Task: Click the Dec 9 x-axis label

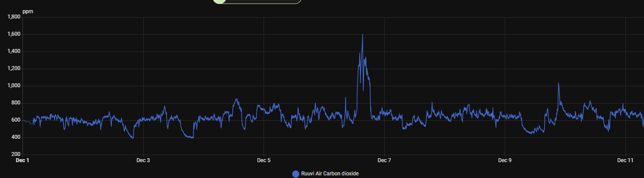Action: [x=505, y=160]
